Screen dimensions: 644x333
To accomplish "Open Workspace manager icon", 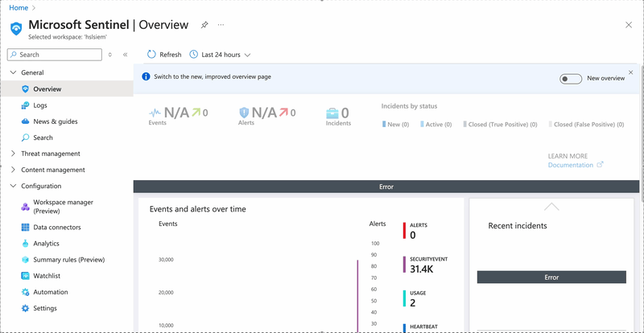I will click(26, 207).
